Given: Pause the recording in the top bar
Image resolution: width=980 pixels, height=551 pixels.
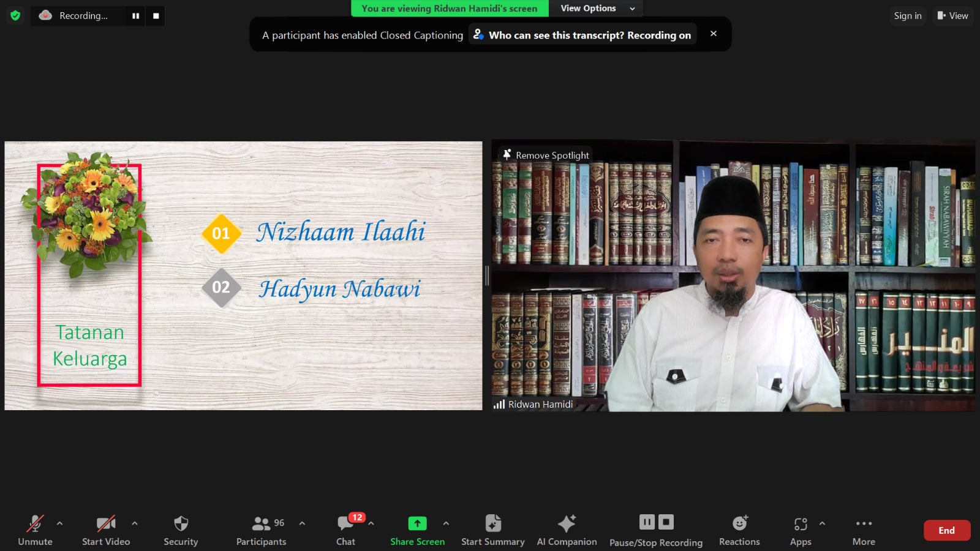Looking at the screenshot, I should pyautogui.click(x=135, y=16).
